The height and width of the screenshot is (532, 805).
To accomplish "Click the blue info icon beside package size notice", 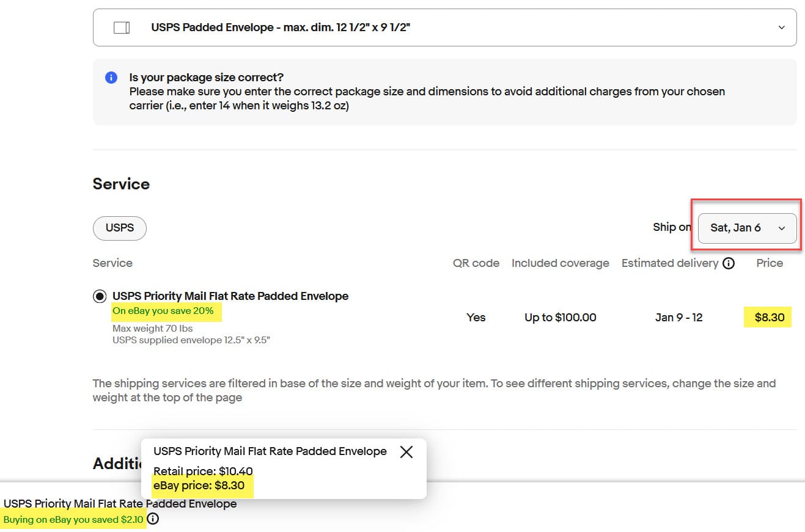I will [111, 78].
